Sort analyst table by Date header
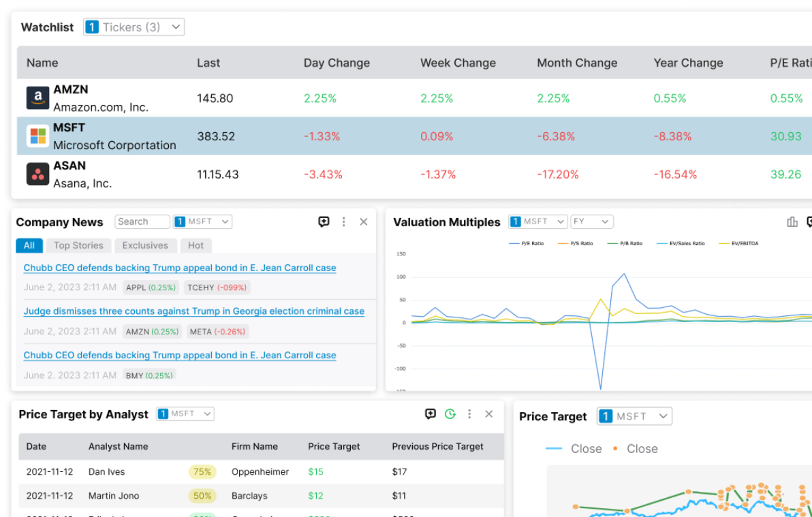 [x=36, y=446]
